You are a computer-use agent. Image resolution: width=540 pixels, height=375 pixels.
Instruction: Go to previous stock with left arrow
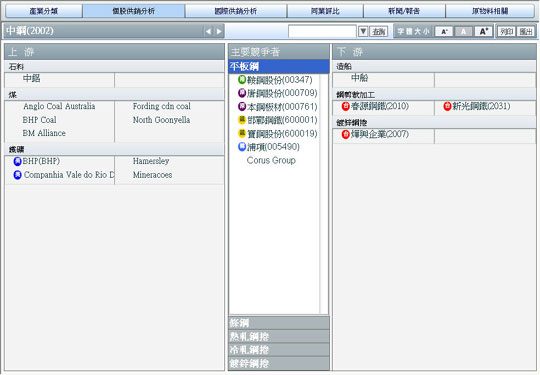(208, 31)
